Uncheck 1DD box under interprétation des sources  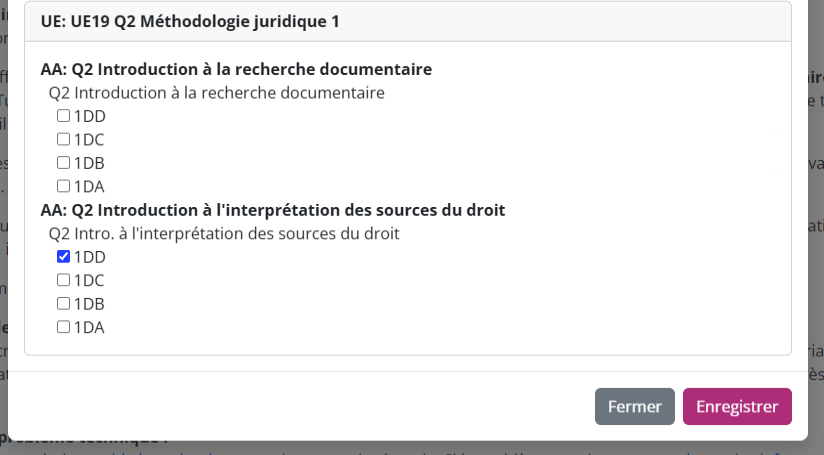(63, 257)
